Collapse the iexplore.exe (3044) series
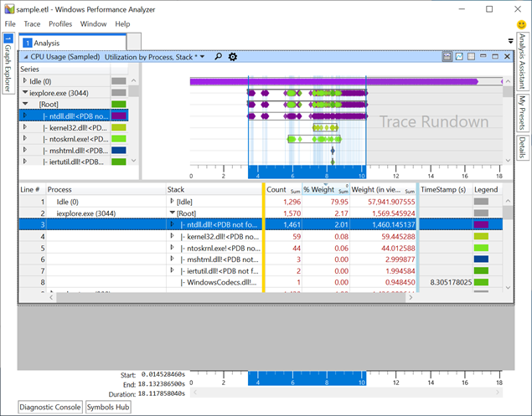 click(x=25, y=93)
